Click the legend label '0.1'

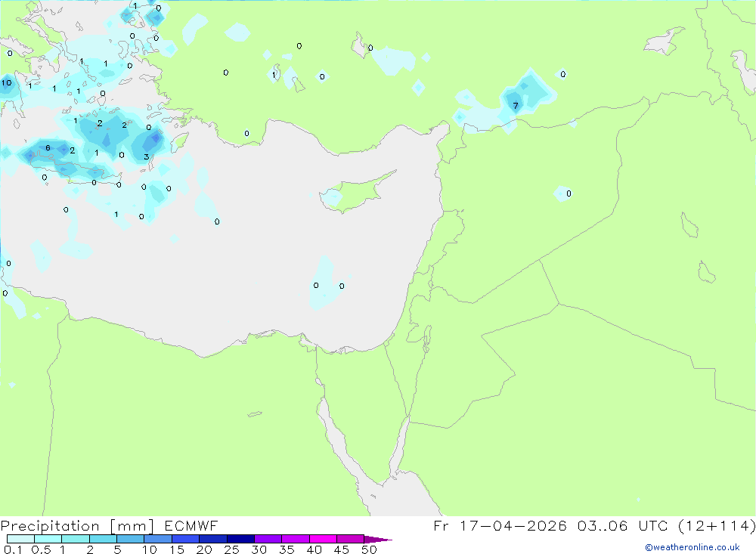point(13,549)
